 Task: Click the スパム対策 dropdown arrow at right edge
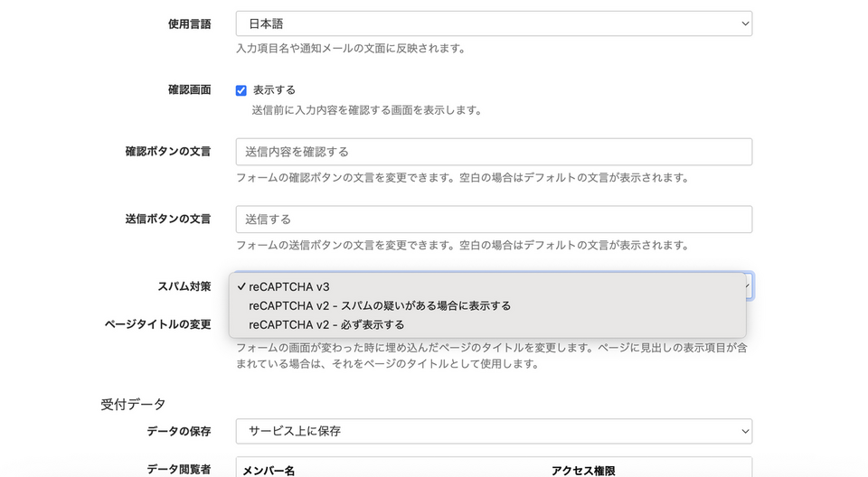click(x=750, y=286)
